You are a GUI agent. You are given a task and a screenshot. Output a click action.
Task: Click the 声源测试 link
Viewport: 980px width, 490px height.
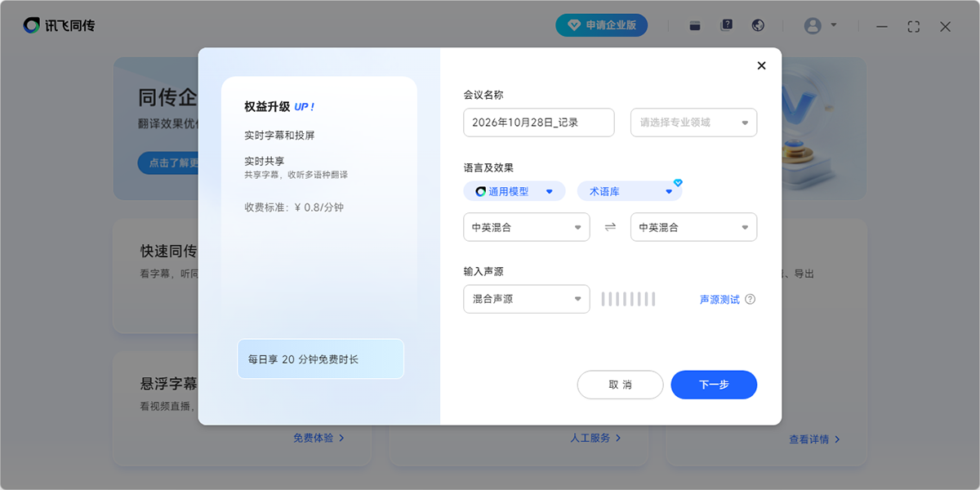click(x=719, y=300)
